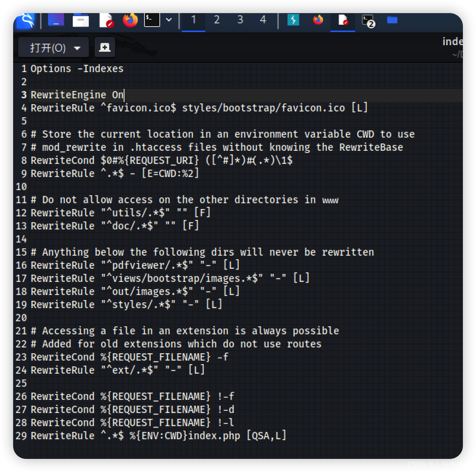Click the favicon.ico RewriteRule on line 4
The height and width of the screenshot is (472, 476).
[x=199, y=108]
